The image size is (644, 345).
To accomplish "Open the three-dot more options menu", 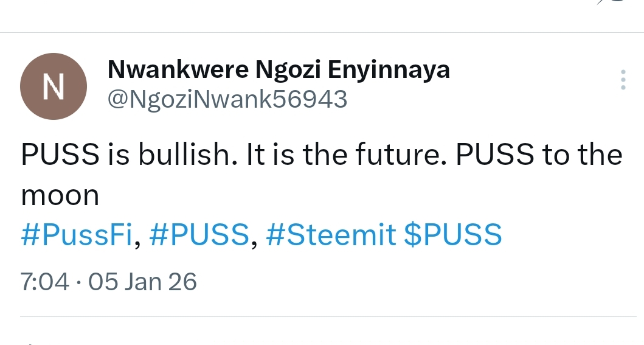I will [x=622, y=80].
